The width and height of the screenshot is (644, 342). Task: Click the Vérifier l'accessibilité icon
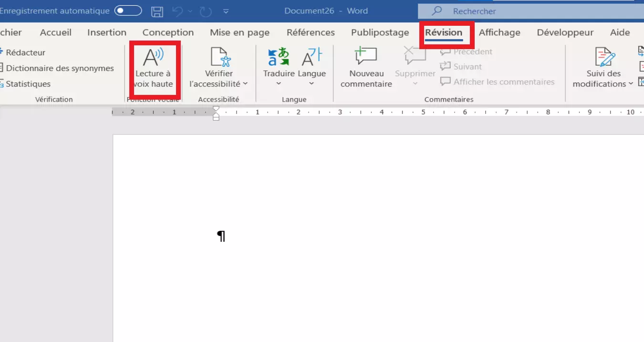click(221, 56)
